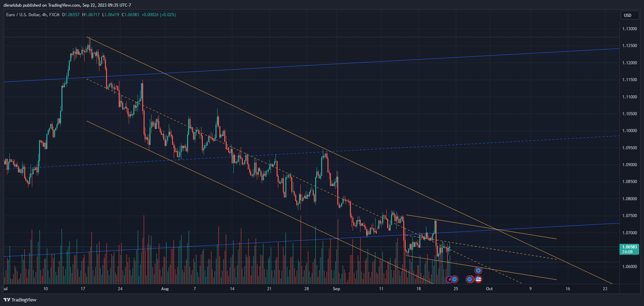
Task: Click the Oct label on time axis
Action: pos(489,289)
